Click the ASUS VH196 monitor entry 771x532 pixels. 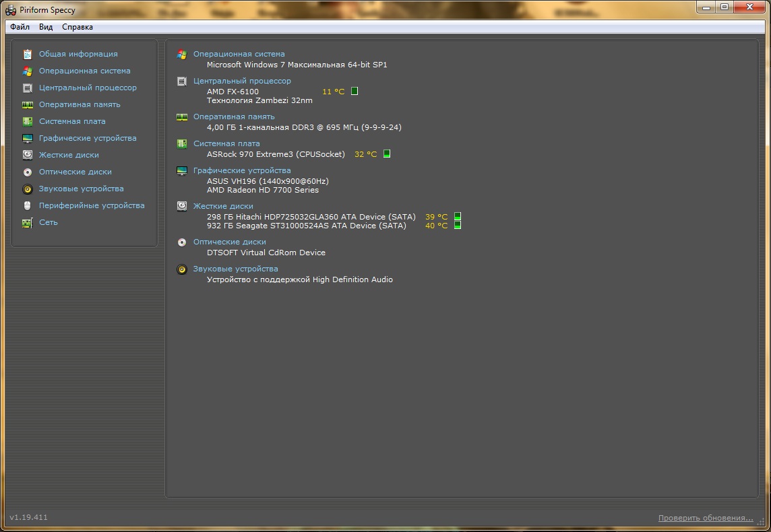pos(268,180)
